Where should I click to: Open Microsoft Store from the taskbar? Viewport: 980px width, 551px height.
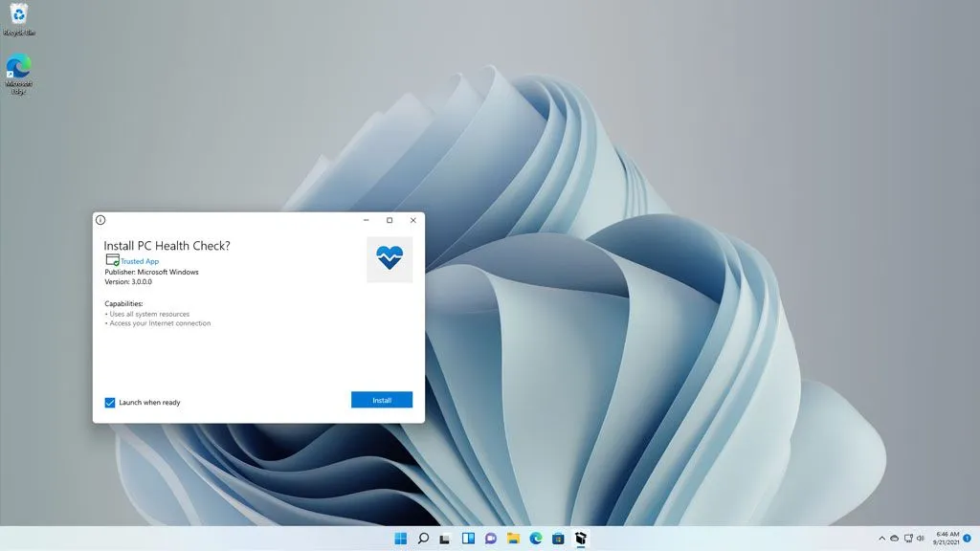(x=558, y=539)
